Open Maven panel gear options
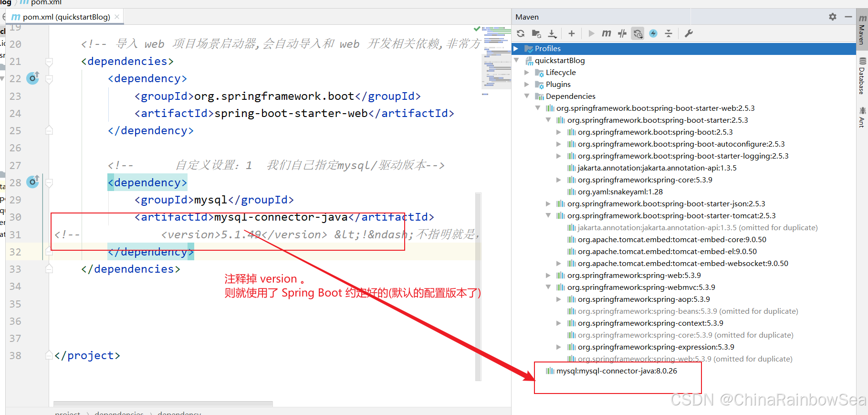This screenshot has width=868, height=415. (x=833, y=17)
